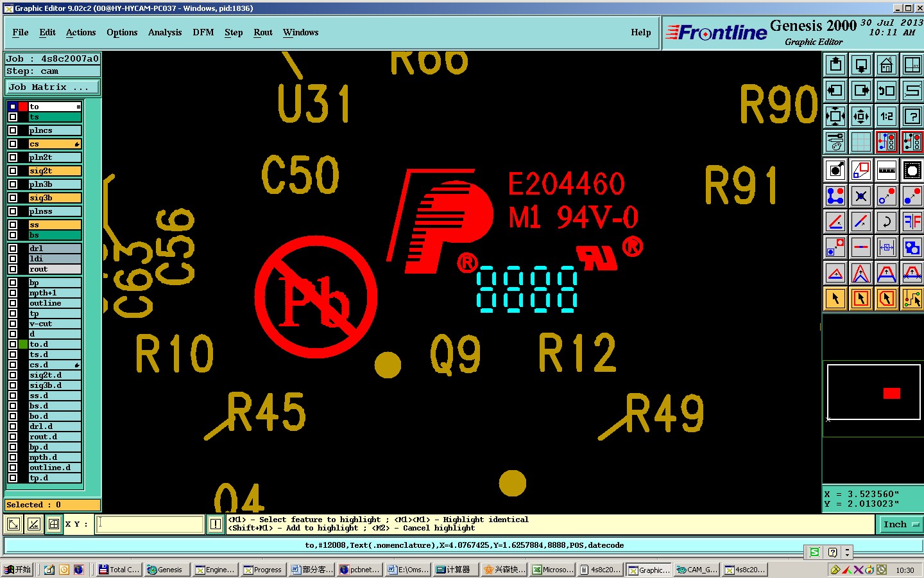Click the pan right arrow icon
The width and height of the screenshot is (924, 578).
tap(861, 91)
